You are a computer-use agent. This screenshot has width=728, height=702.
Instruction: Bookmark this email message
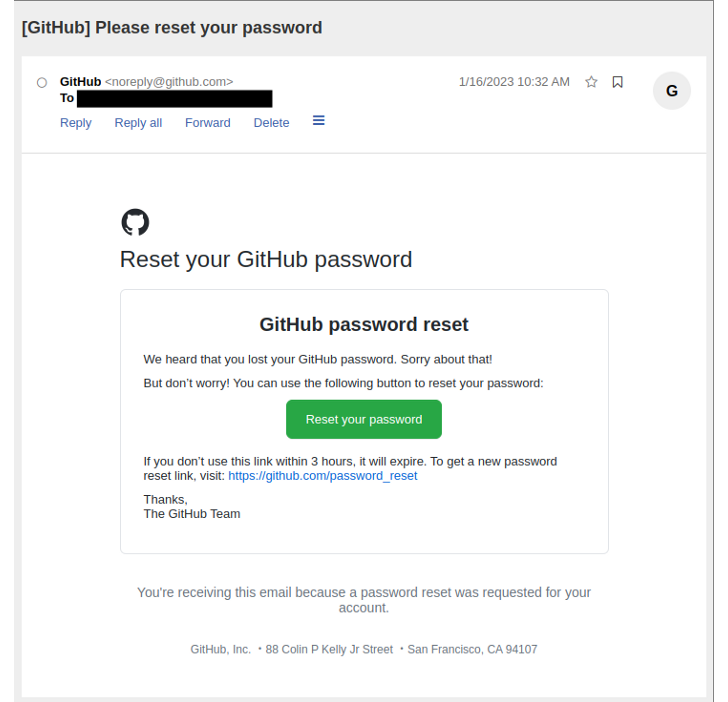point(617,82)
